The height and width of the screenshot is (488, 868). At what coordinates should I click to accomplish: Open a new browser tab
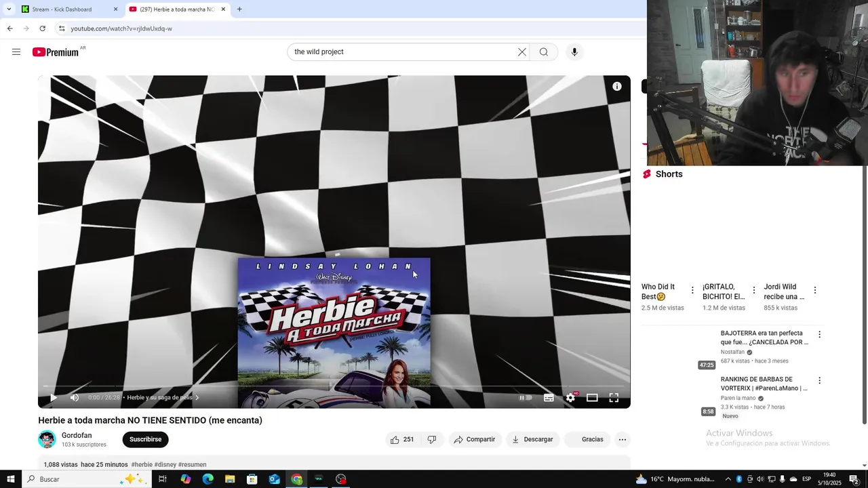[239, 9]
